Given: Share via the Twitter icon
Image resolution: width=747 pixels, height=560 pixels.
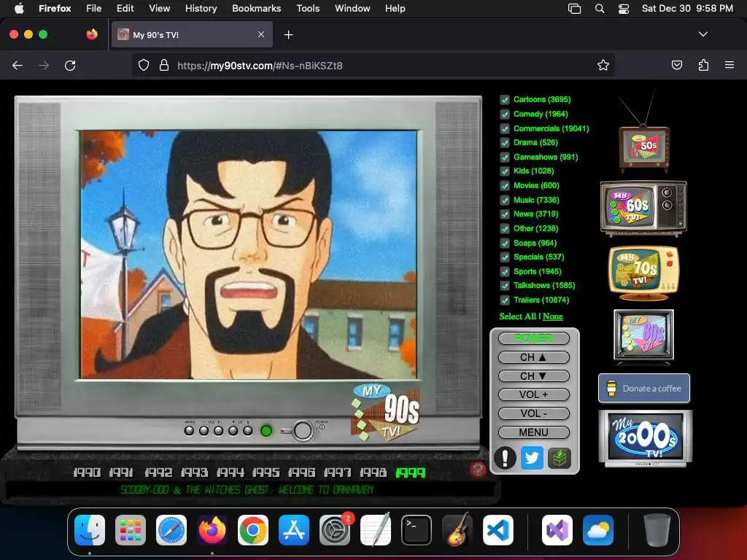Looking at the screenshot, I should pos(532,458).
